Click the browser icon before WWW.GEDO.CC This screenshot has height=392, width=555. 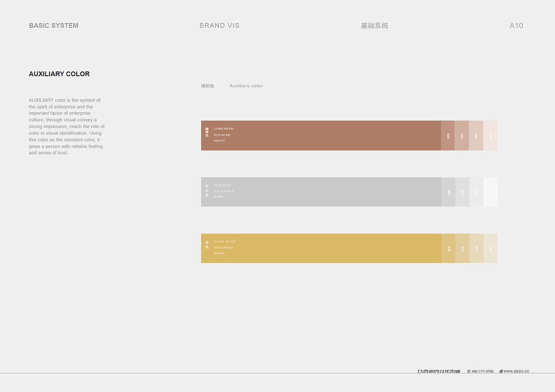[x=501, y=371]
